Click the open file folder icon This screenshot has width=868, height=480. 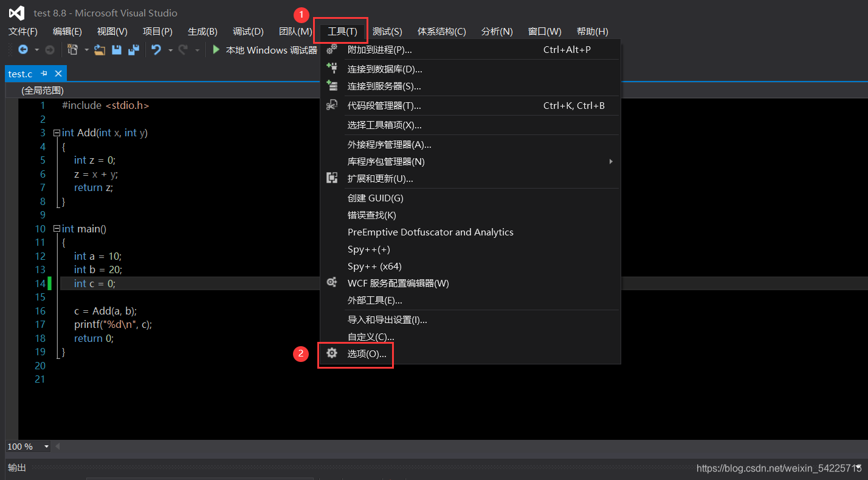click(100, 50)
